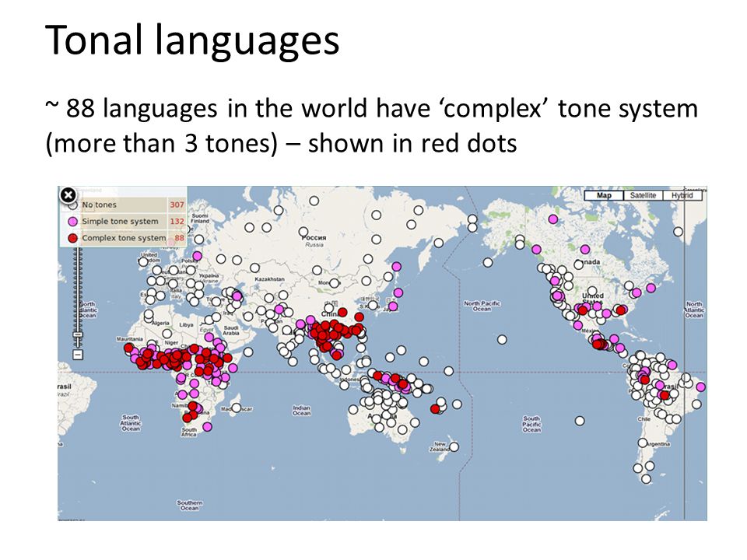Click the 88 count in the legend
The height and width of the screenshot is (560, 747).
pos(179,238)
